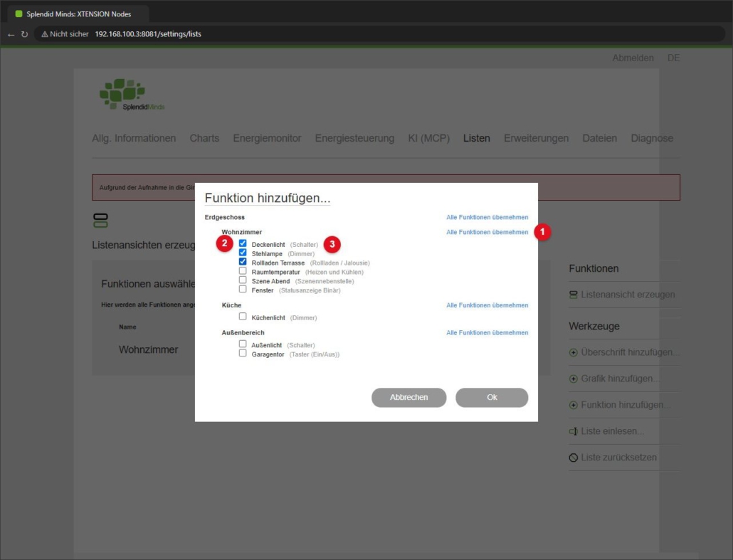Click the list view icon above Listenansichten

pos(100,220)
